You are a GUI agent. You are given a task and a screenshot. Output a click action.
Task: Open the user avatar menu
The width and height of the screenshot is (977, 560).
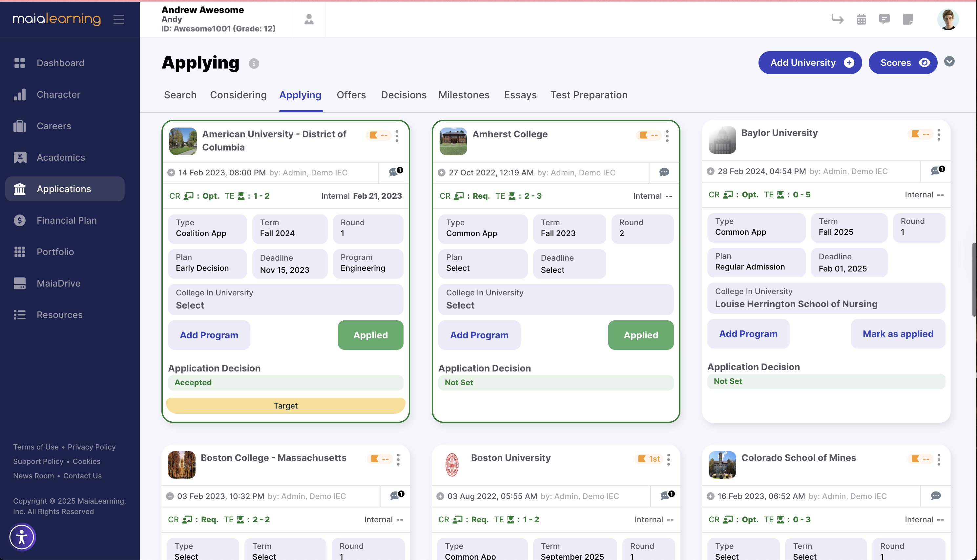click(x=948, y=19)
